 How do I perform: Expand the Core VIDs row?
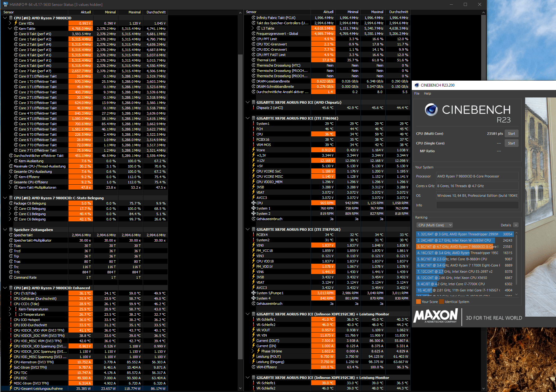tap(10, 23)
